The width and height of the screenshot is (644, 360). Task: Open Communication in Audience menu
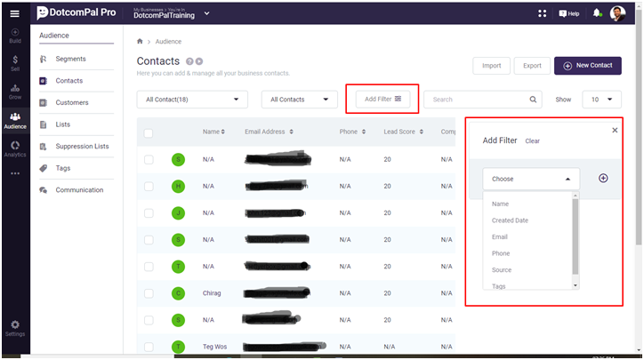coord(79,190)
